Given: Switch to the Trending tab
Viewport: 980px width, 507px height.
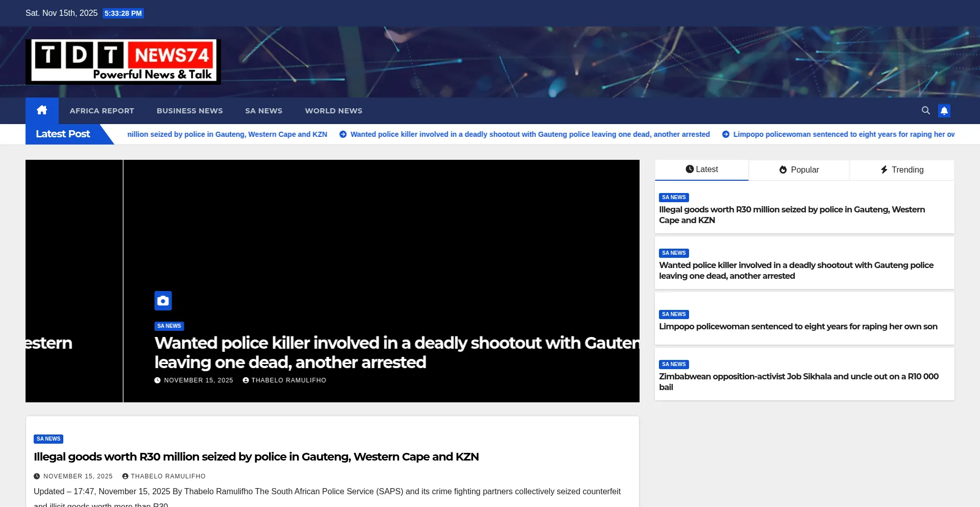Looking at the screenshot, I should (x=902, y=170).
